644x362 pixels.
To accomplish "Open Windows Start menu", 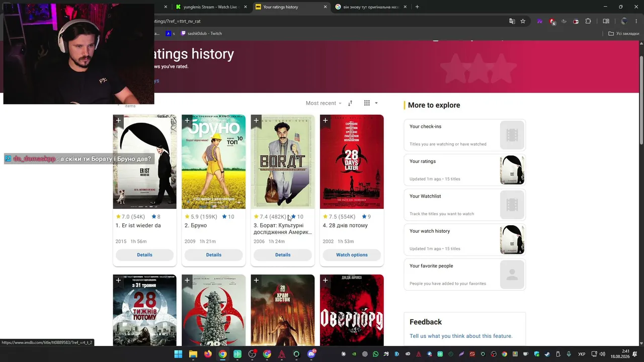I will click(178, 354).
